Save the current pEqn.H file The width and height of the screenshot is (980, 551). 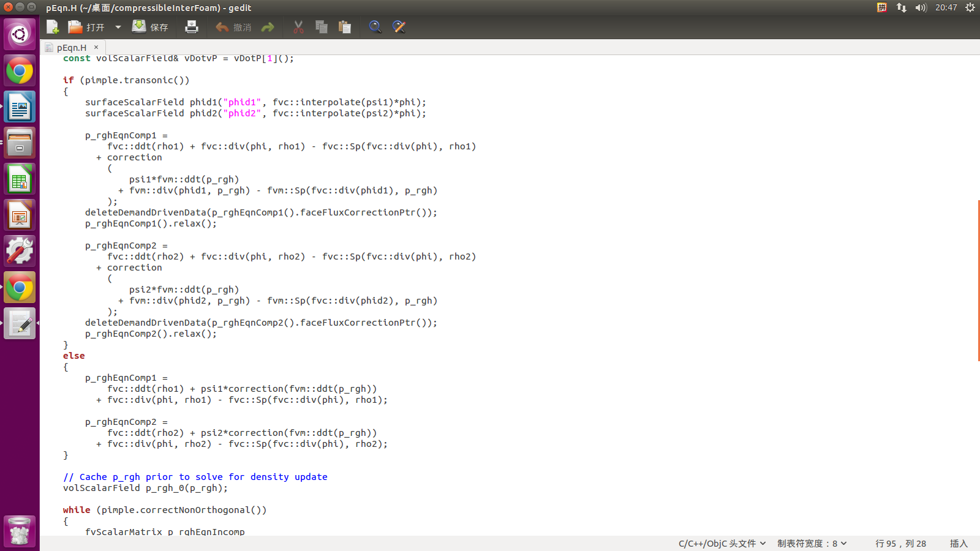tap(150, 27)
